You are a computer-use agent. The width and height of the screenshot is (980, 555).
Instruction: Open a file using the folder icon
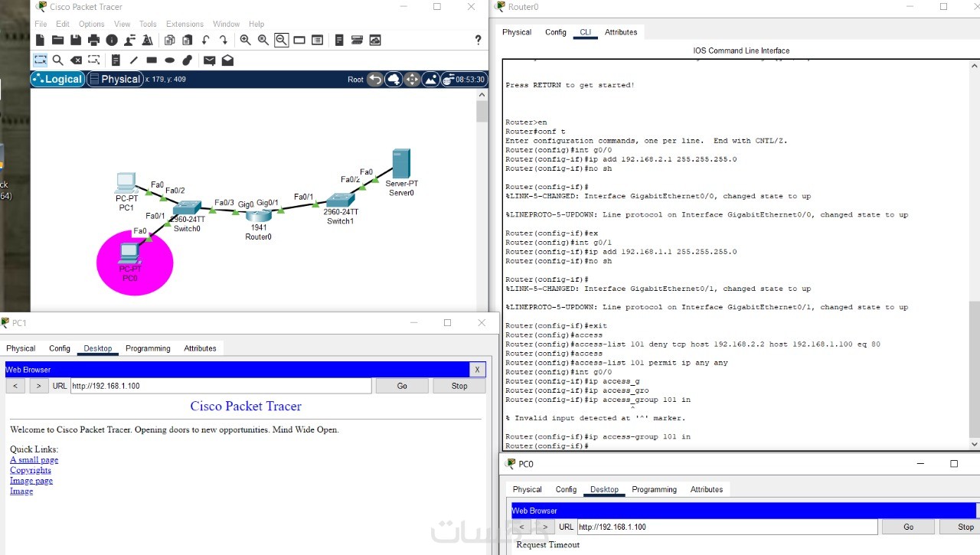[x=57, y=40]
